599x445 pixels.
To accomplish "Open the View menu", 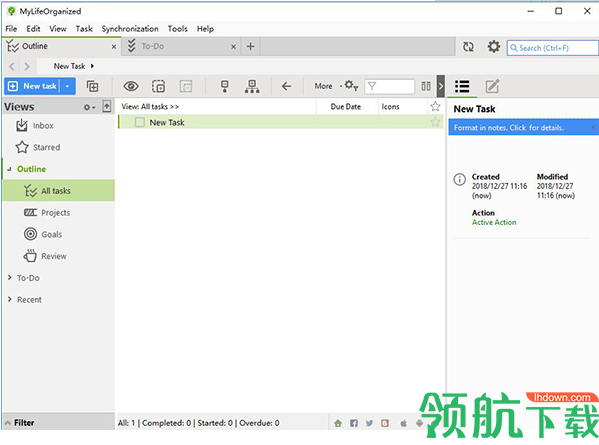I will [58, 29].
